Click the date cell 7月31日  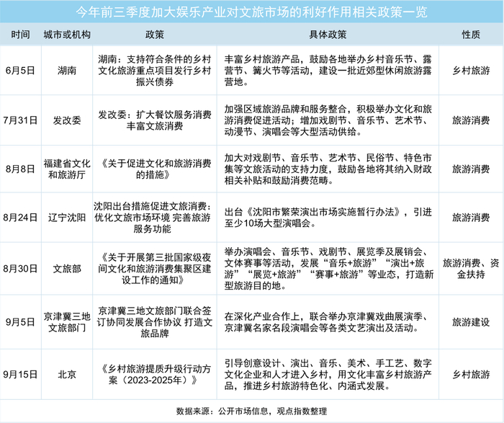click(21, 120)
